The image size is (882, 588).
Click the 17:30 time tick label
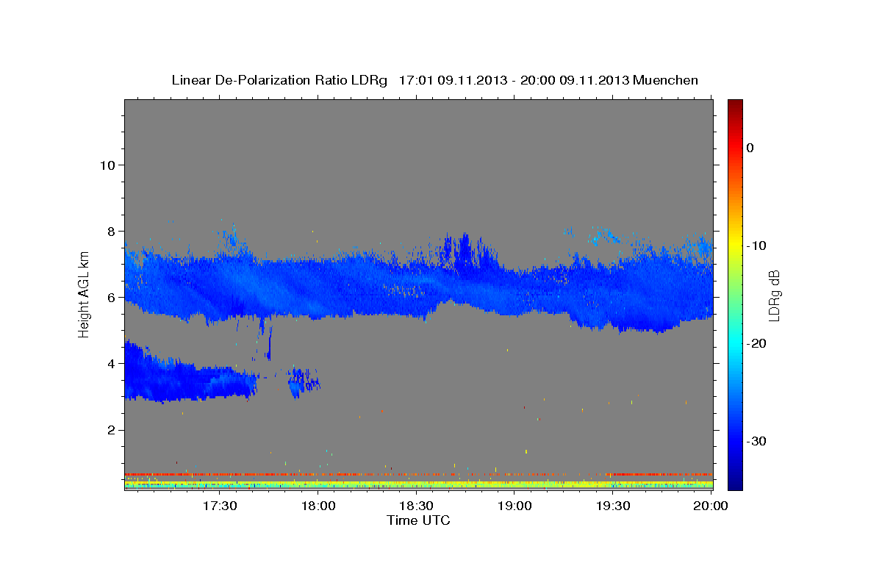click(x=219, y=506)
